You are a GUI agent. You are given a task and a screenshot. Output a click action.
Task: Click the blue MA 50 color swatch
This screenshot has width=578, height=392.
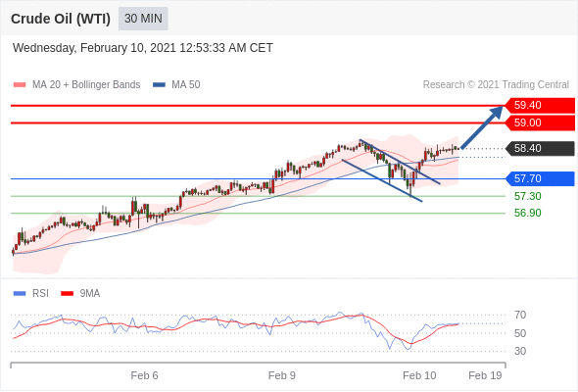pos(159,85)
